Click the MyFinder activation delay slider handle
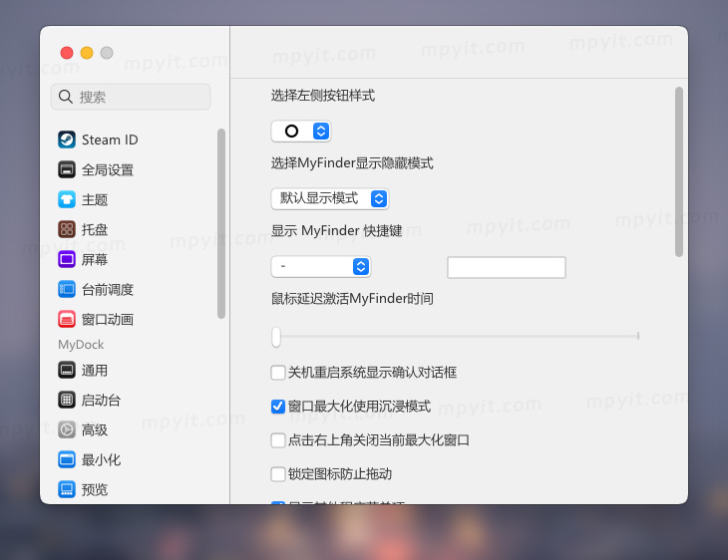The width and height of the screenshot is (728, 560). point(276,337)
